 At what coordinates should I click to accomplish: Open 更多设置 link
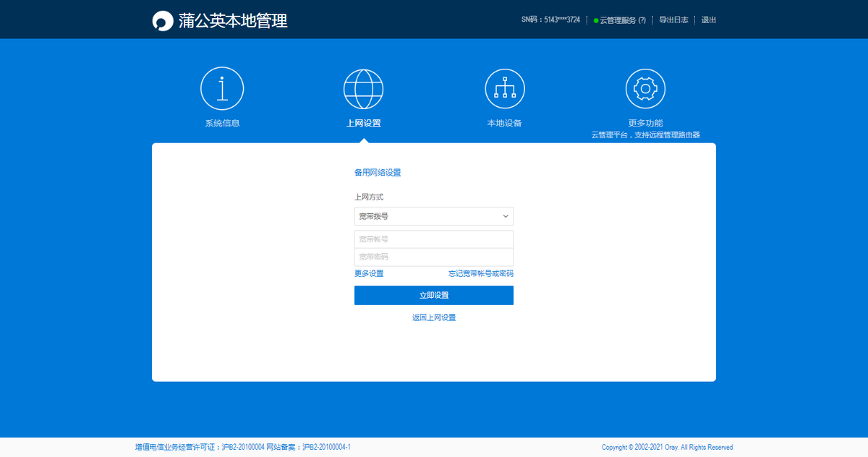coord(369,273)
